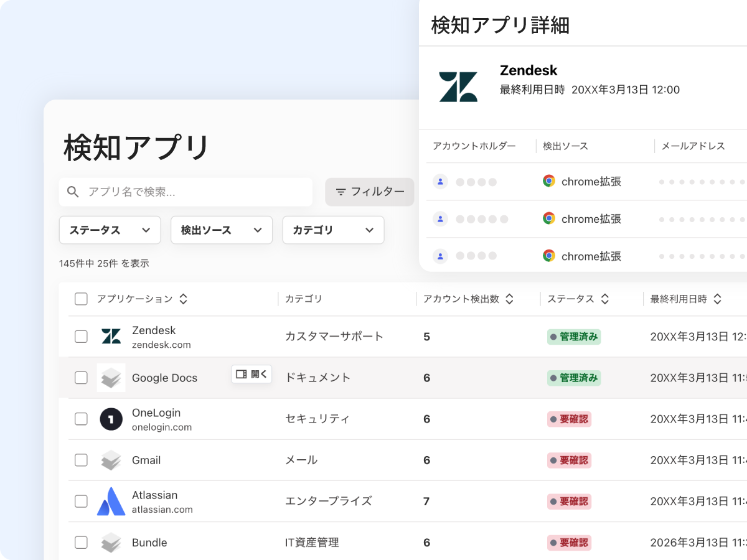Select the Atlassian row checkbox
The width and height of the screenshot is (747, 560).
pos(81,502)
